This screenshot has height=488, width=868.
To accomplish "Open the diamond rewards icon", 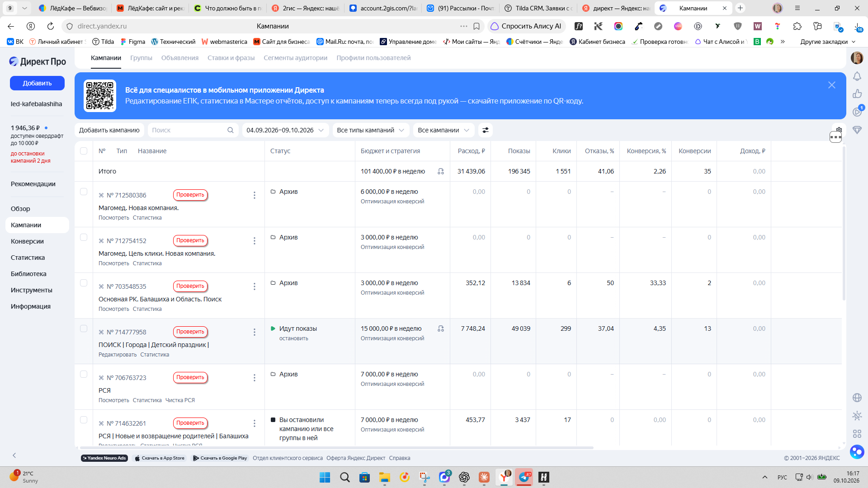I will (x=857, y=130).
